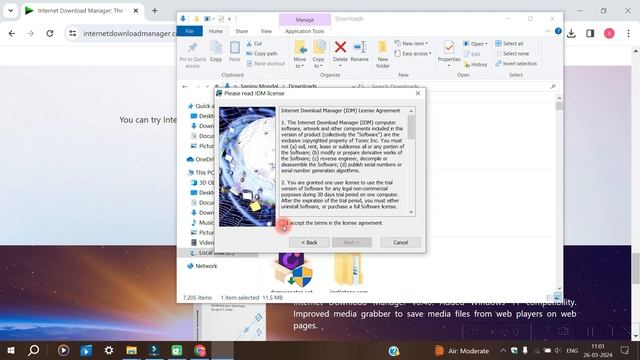
Task: Select Local Disk in navigation pane
Action: 216,253
